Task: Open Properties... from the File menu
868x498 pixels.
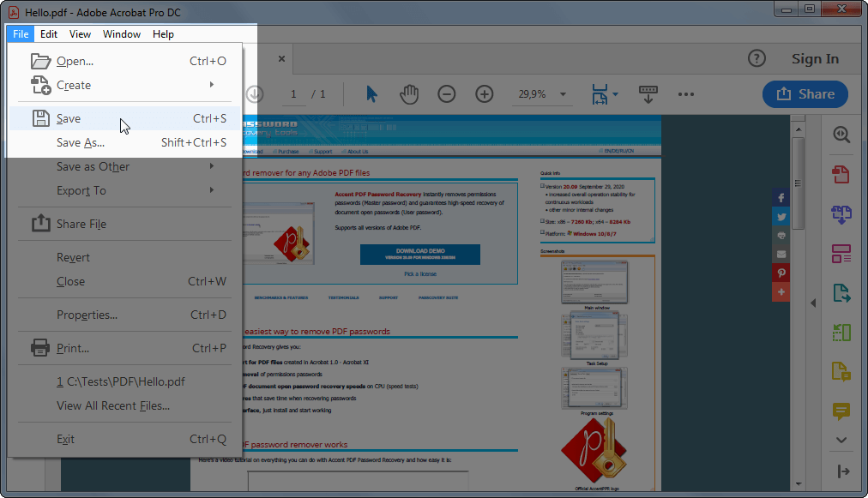Action: pyautogui.click(x=125, y=315)
